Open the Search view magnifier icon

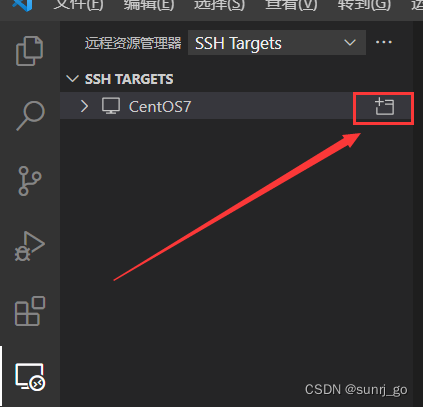click(30, 116)
